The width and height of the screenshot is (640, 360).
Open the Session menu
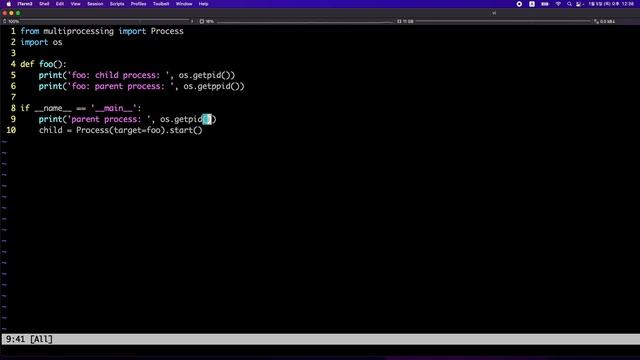(x=95, y=4)
